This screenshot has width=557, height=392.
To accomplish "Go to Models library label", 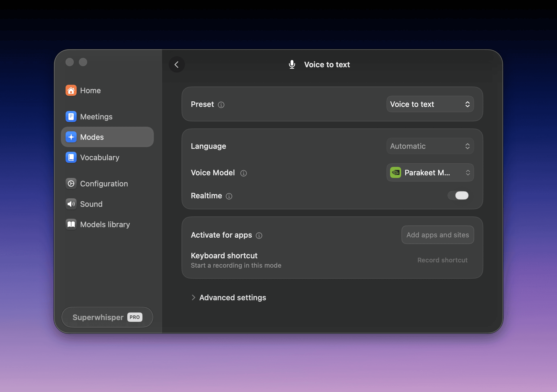I will pyautogui.click(x=105, y=225).
